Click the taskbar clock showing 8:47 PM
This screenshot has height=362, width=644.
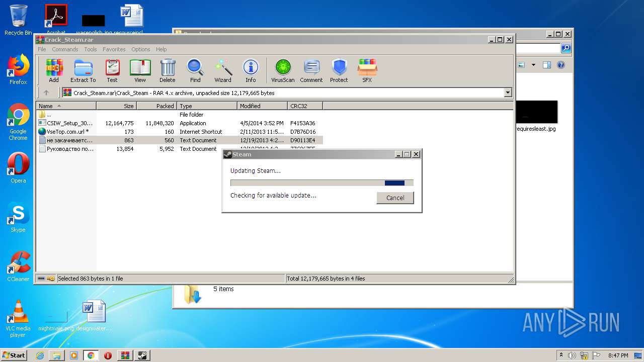(618, 355)
